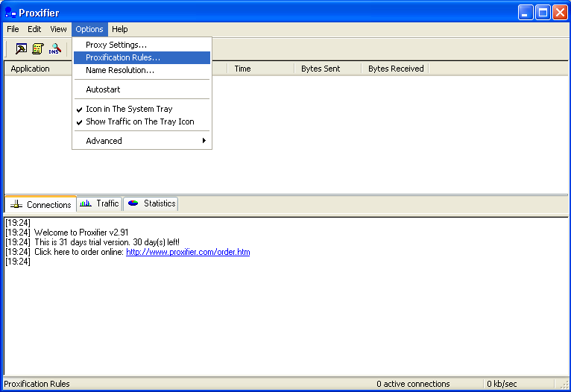This screenshot has height=392, width=571.
Task: Click the Proxification Rules status bar text
Action: (x=37, y=384)
